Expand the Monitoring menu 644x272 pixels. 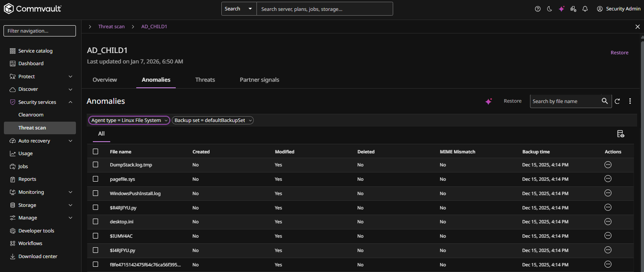(x=71, y=192)
